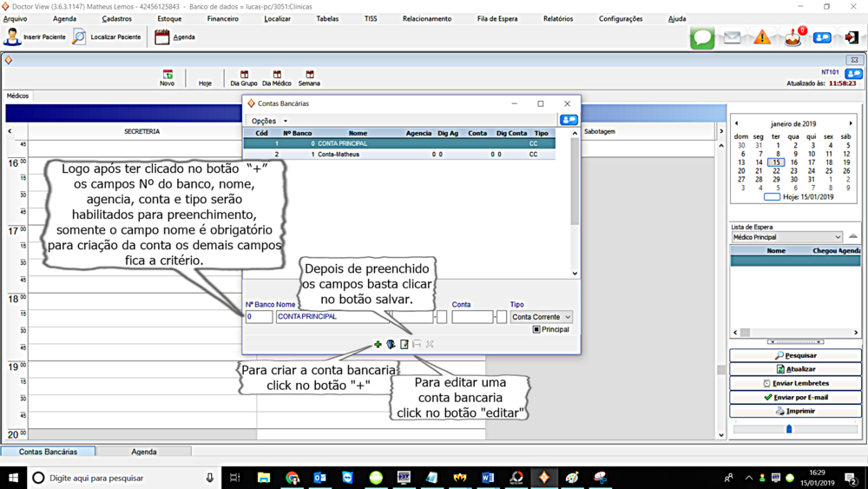Click the green plus add account icon
The height and width of the screenshot is (489, 868).
(378, 345)
